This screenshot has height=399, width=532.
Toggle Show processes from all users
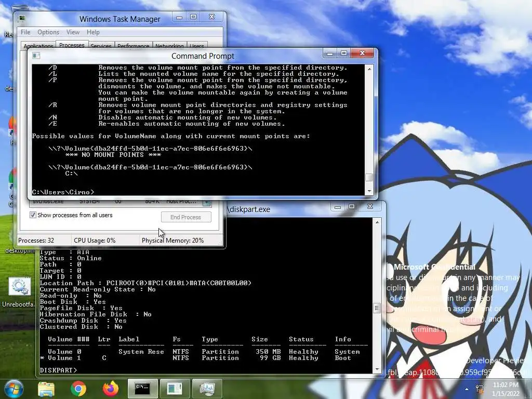33,215
